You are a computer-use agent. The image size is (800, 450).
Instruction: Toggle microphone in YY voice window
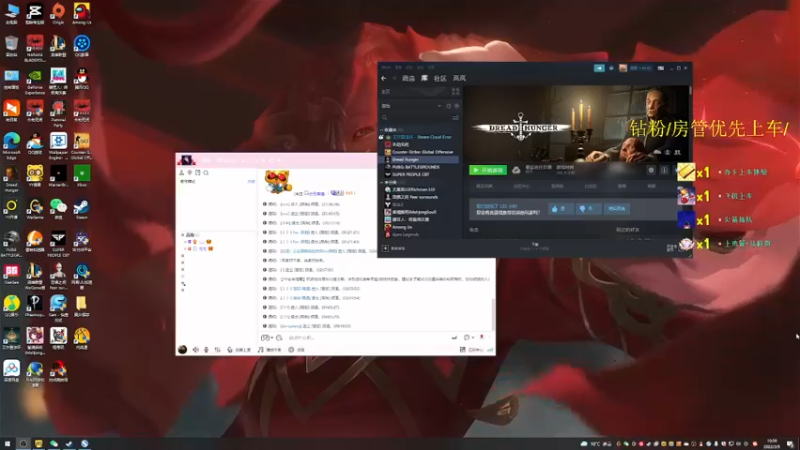pos(206,349)
